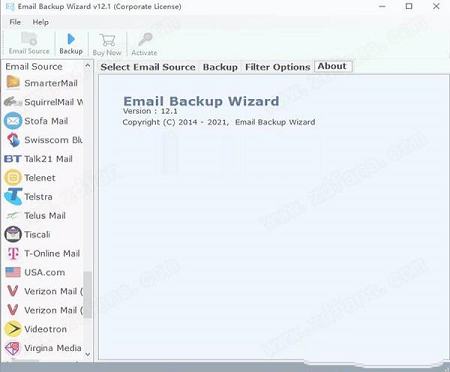Click the Copyright 2014 - 2021 line
The image size is (450, 372).
point(219,122)
